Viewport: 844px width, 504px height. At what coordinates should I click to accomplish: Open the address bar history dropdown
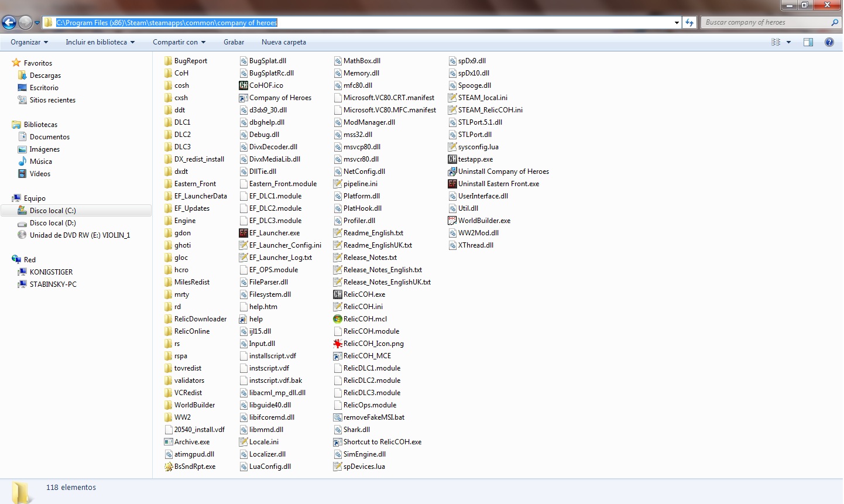pos(677,23)
